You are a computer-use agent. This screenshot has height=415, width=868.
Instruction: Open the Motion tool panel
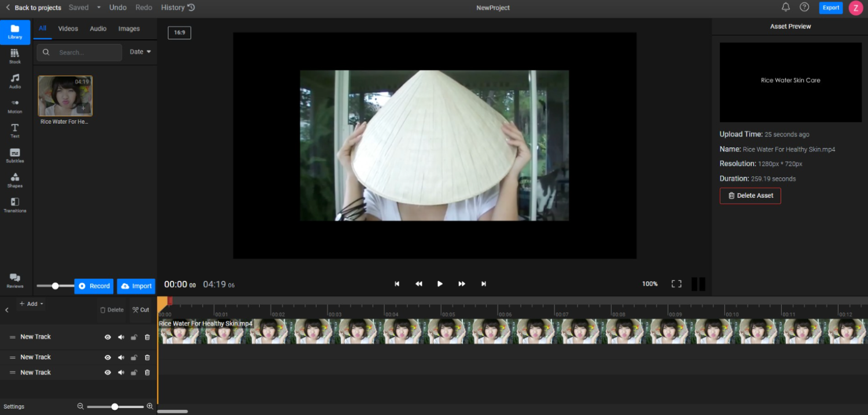(15, 106)
